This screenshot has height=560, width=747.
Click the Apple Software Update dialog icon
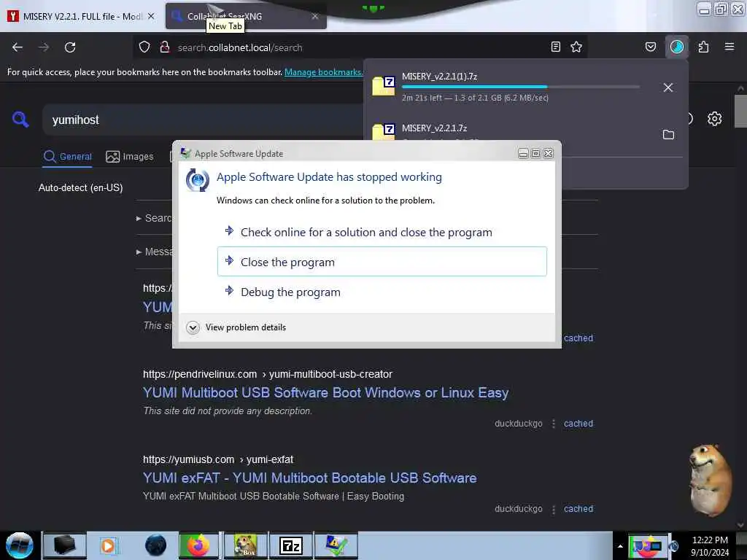(x=197, y=180)
